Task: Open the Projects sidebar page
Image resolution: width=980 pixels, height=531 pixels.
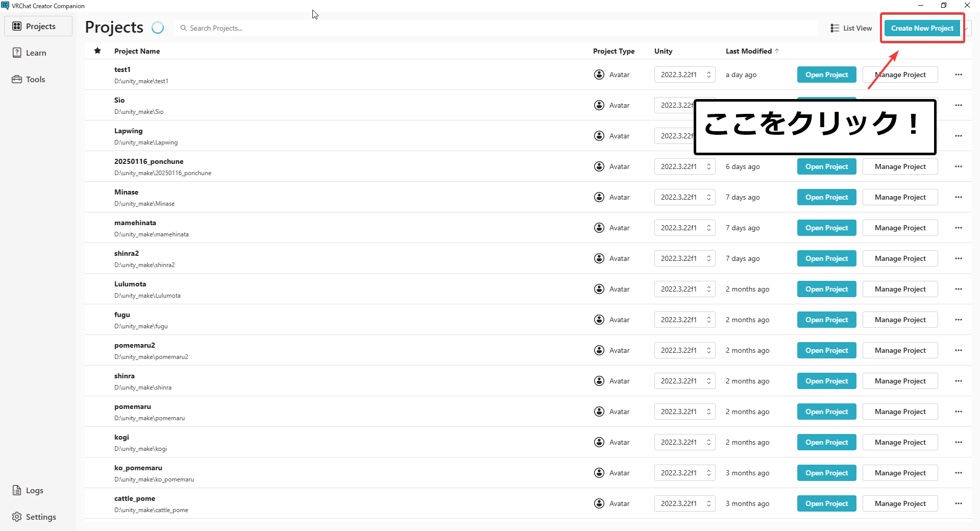Action: [x=38, y=26]
